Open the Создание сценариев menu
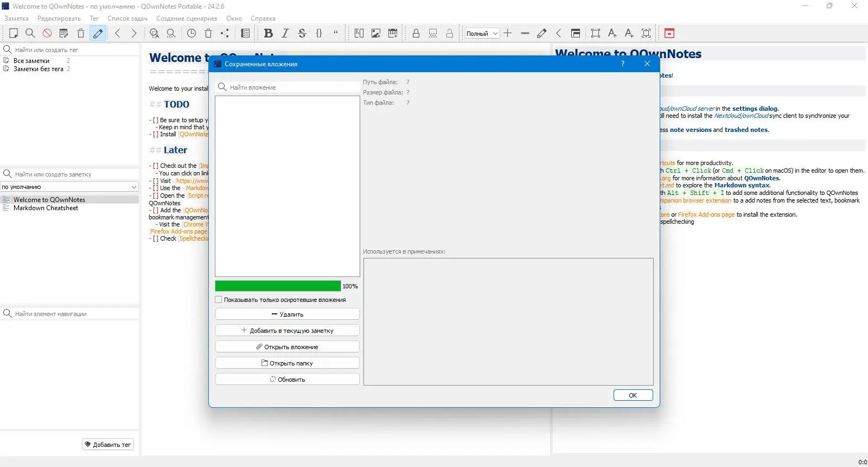868x467 pixels. [187, 18]
